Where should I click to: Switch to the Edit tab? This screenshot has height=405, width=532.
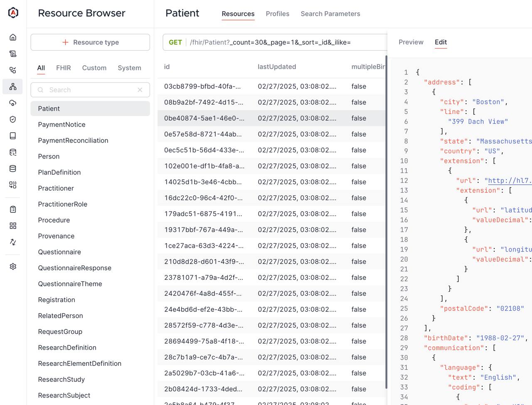(441, 42)
